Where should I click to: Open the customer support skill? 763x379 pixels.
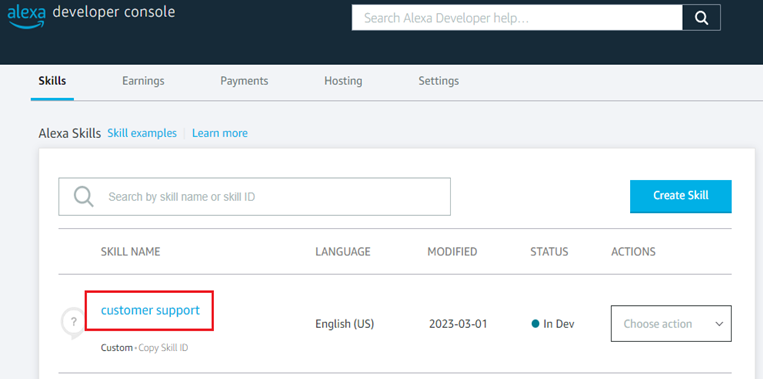tap(150, 310)
